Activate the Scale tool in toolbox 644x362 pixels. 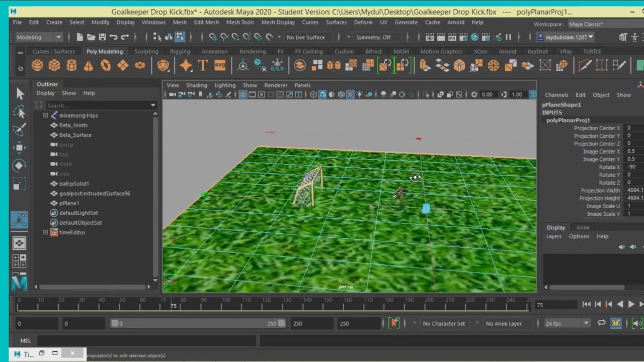(20, 184)
